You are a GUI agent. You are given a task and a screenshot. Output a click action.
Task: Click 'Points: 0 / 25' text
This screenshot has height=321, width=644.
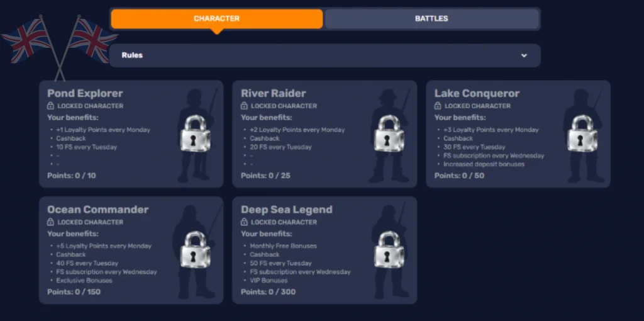click(x=265, y=176)
